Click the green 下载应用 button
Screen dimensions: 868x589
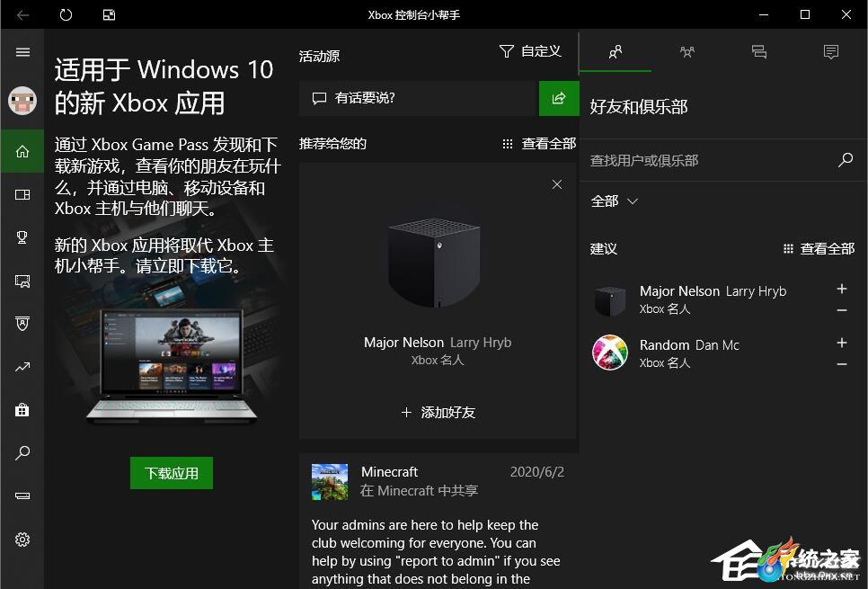[172, 473]
